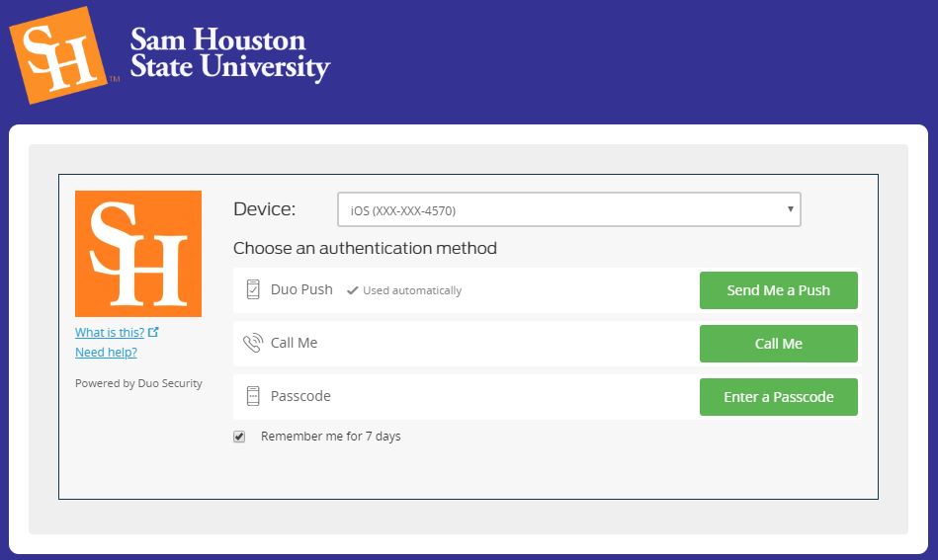Toggle Remember me for 7 days checkbox
This screenshot has width=938, height=560.
[x=239, y=437]
